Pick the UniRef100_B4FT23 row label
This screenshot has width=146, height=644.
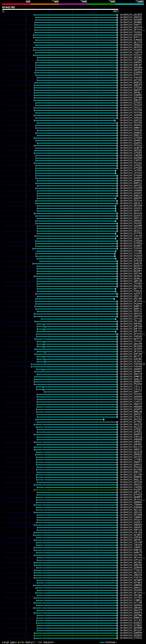click(x=131, y=331)
